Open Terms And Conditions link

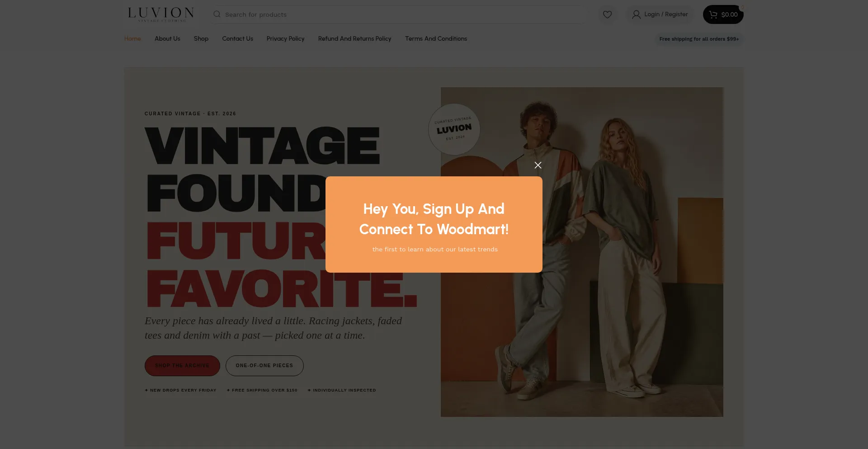point(436,39)
